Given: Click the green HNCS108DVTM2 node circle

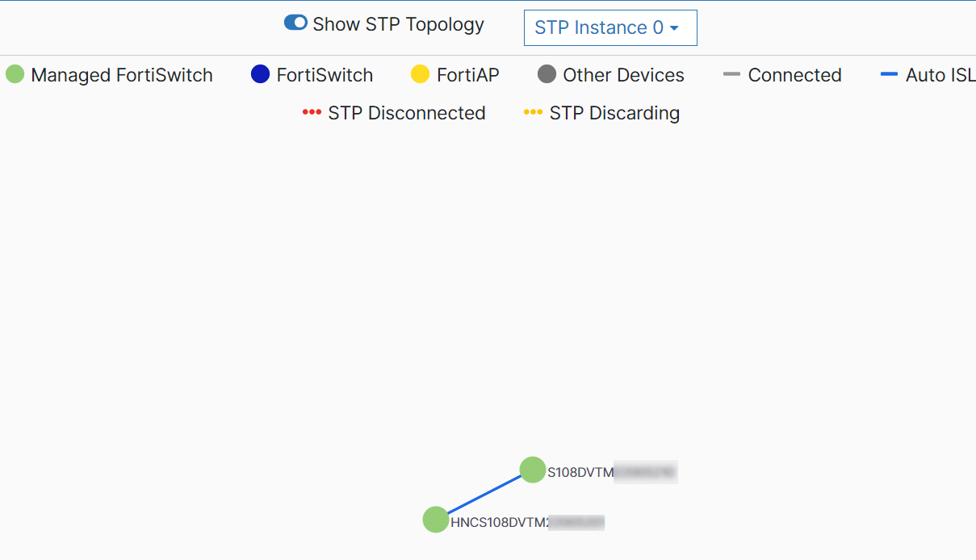Looking at the screenshot, I should coord(436,520).
